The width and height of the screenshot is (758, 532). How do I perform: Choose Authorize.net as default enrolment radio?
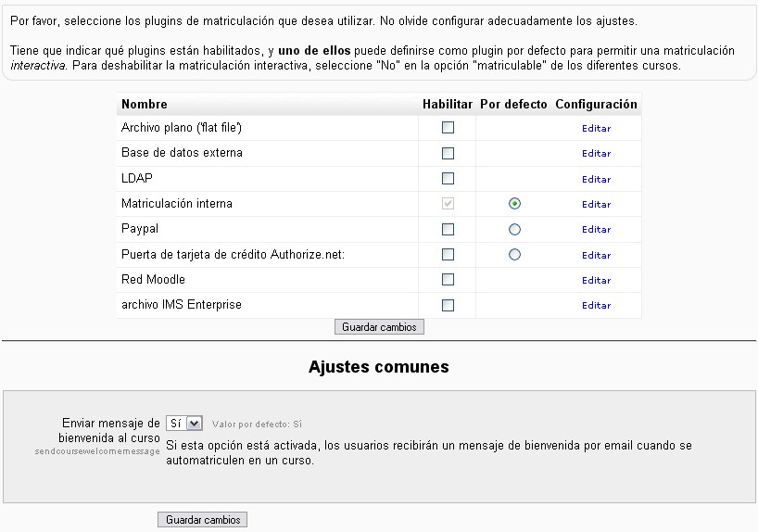click(x=514, y=255)
